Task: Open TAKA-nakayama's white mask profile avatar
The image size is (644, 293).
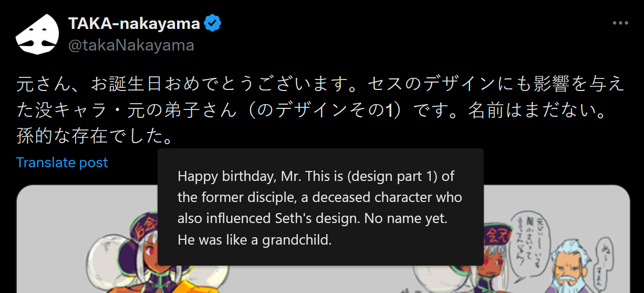Action: click(x=37, y=34)
